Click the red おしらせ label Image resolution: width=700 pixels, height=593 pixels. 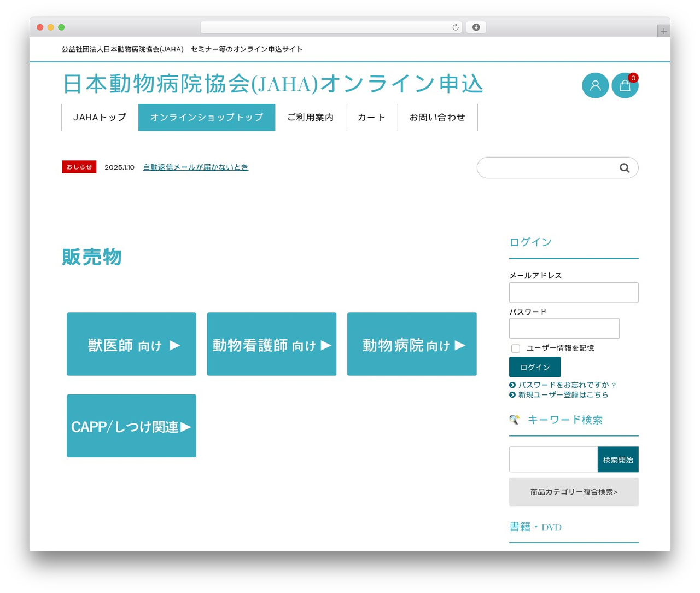(x=79, y=167)
